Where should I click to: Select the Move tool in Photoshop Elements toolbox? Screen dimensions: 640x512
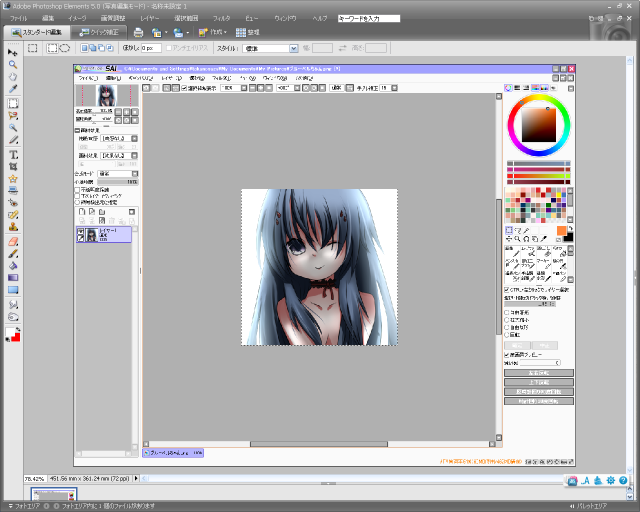point(13,52)
